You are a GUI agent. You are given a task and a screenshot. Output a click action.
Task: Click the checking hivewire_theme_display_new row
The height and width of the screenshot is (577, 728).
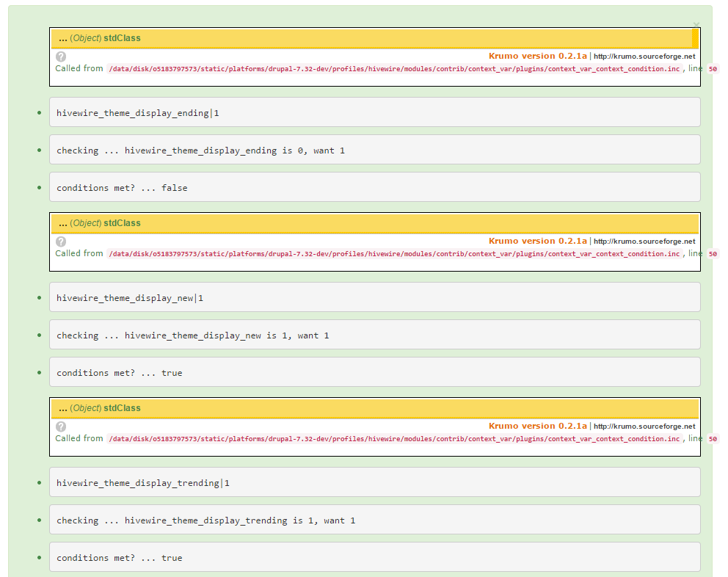[x=191, y=335]
